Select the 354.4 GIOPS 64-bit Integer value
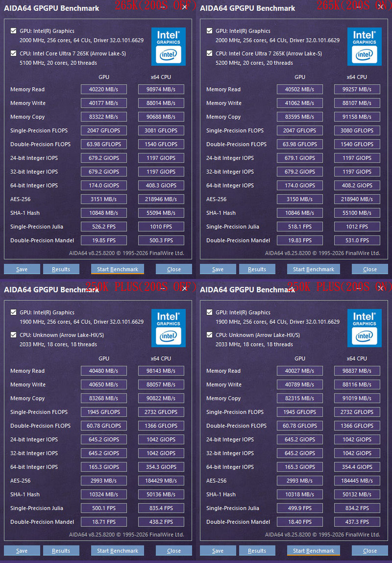Image resolution: width=392 pixels, height=563 pixels. [357, 467]
